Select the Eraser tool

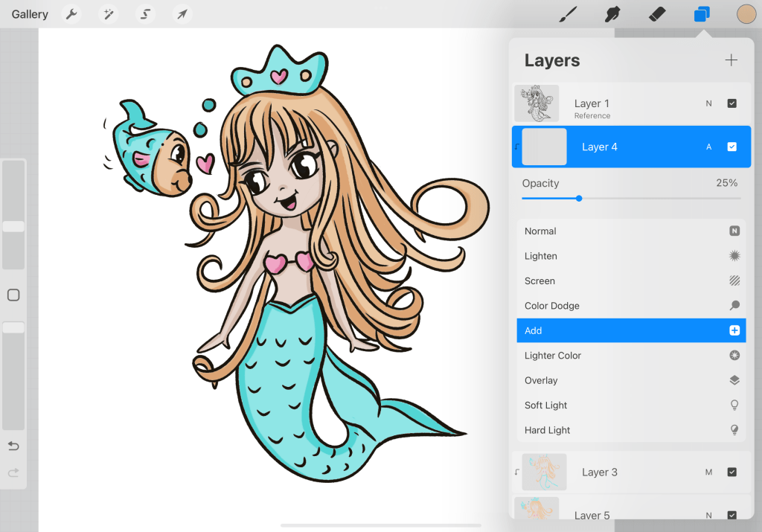click(x=657, y=14)
